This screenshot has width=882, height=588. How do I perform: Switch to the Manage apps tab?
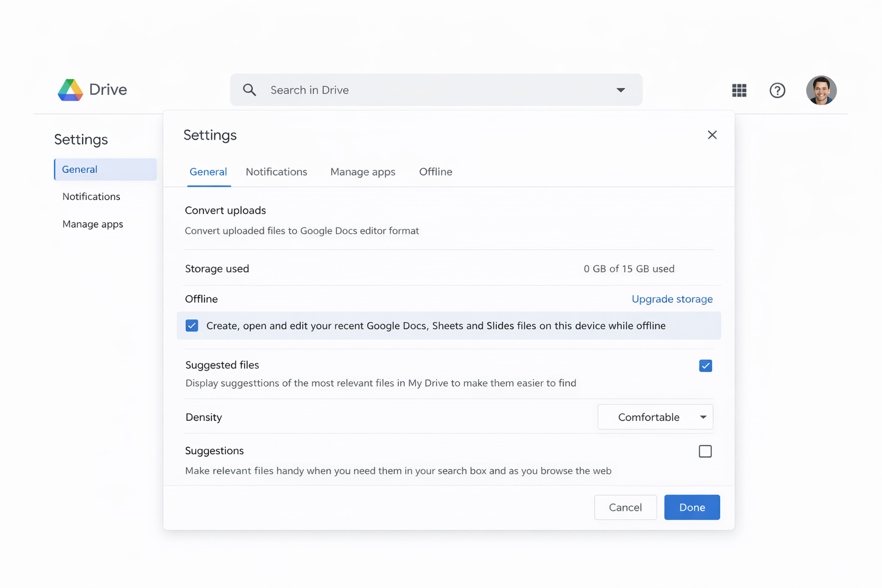(362, 172)
